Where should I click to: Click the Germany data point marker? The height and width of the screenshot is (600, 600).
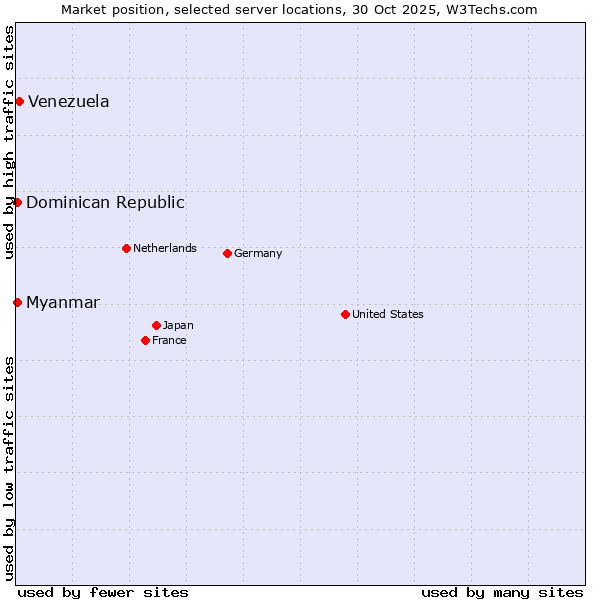pos(227,253)
